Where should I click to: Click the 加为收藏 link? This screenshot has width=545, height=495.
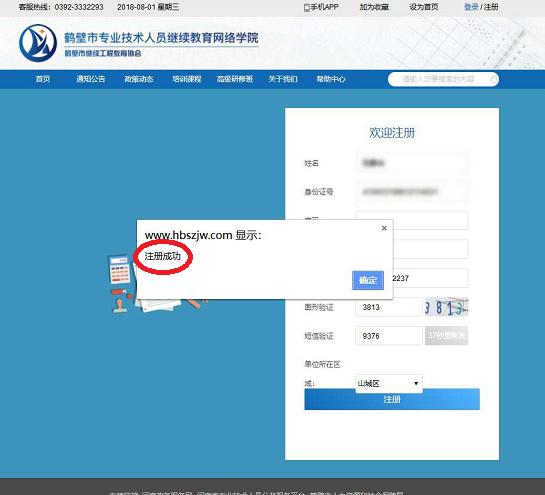click(x=374, y=7)
